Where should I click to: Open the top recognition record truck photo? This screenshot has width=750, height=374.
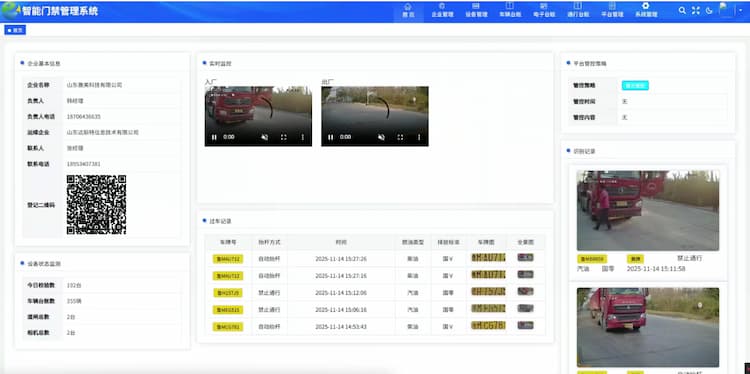point(648,210)
